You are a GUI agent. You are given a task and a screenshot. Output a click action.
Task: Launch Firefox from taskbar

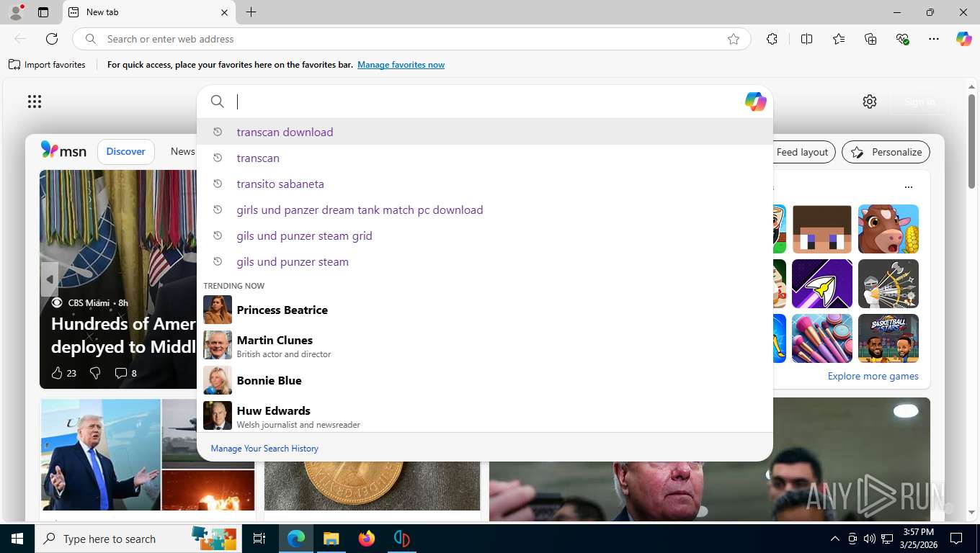[367, 539]
